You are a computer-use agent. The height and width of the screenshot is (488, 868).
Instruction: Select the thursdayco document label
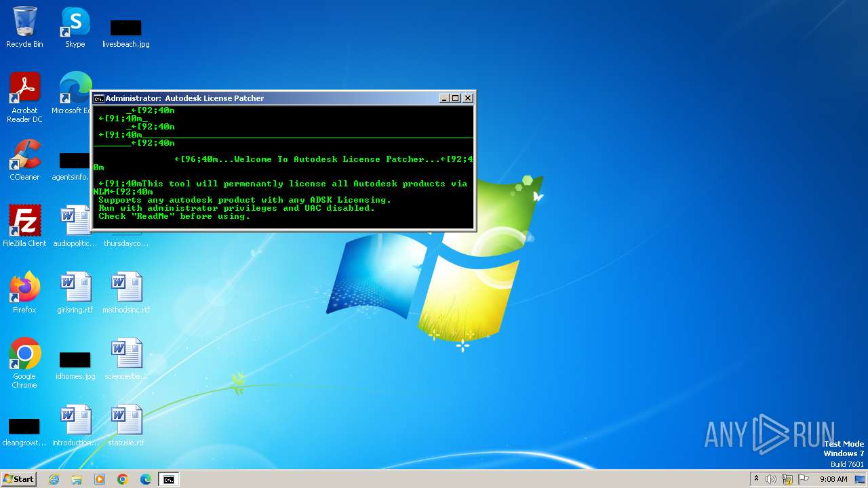click(126, 243)
